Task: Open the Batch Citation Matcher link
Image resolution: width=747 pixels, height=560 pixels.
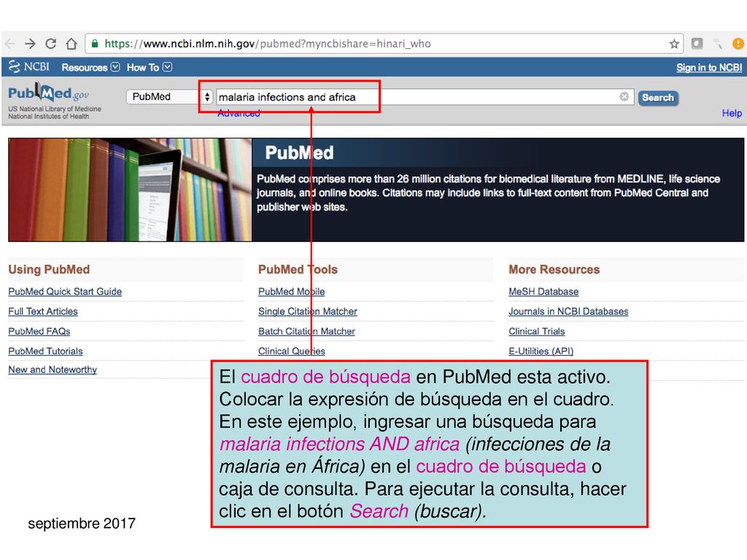Action: tap(306, 332)
